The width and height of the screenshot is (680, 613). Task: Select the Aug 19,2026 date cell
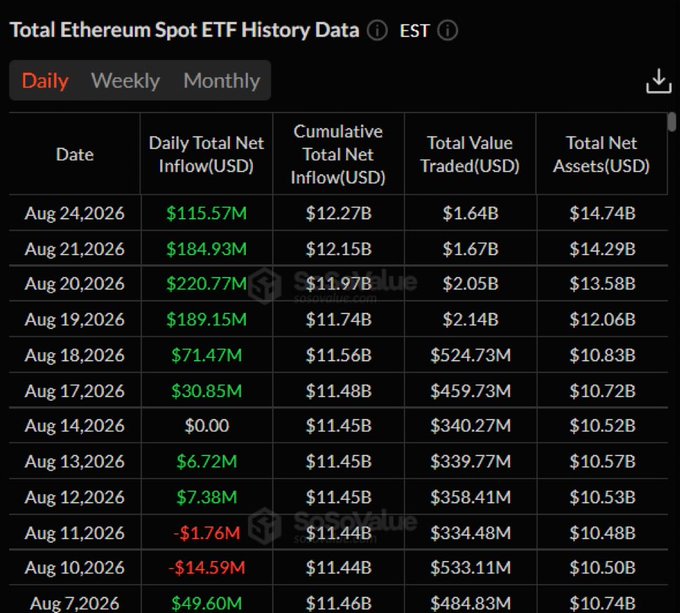75,320
